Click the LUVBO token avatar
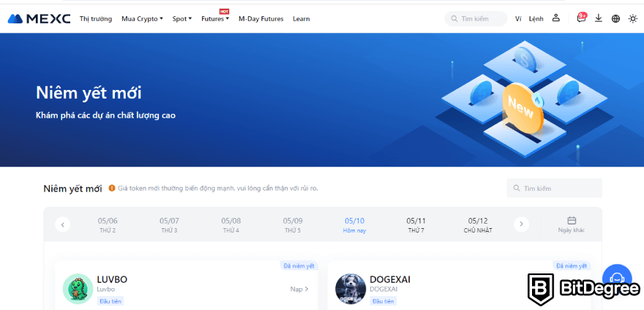 [x=78, y=289]
